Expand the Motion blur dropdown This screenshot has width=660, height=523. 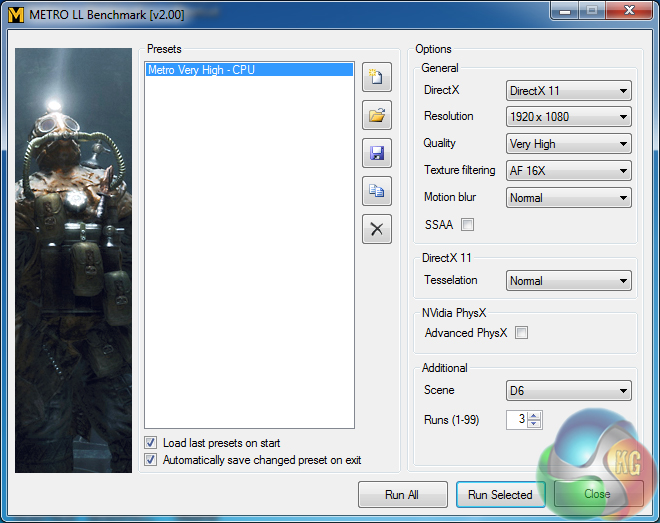pos(568,198)
